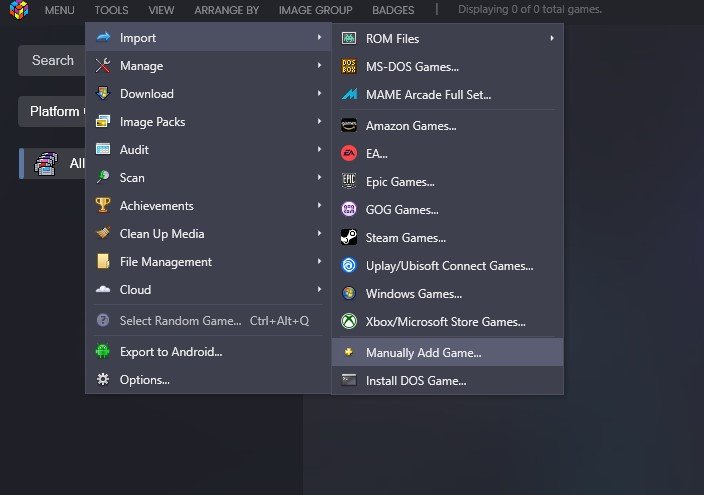Open the VIEW menu
The height and width of the screenshot is (495, 704).
[161, 10]
